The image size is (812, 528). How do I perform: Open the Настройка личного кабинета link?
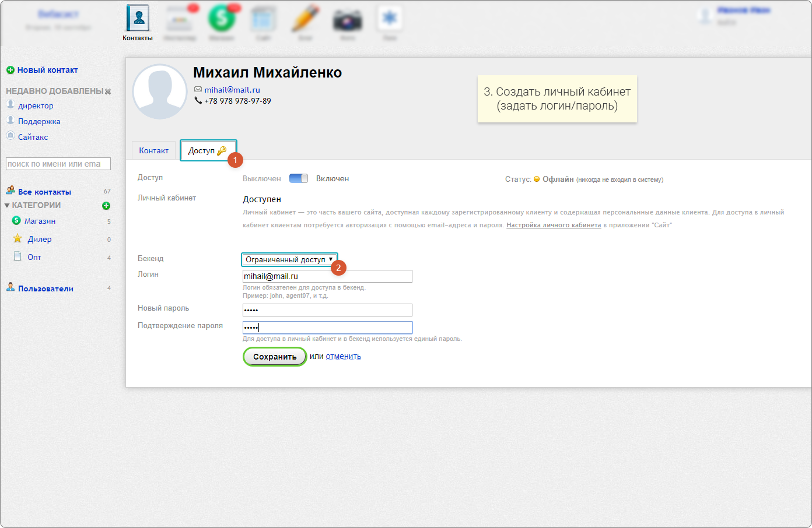pos(554,225)
